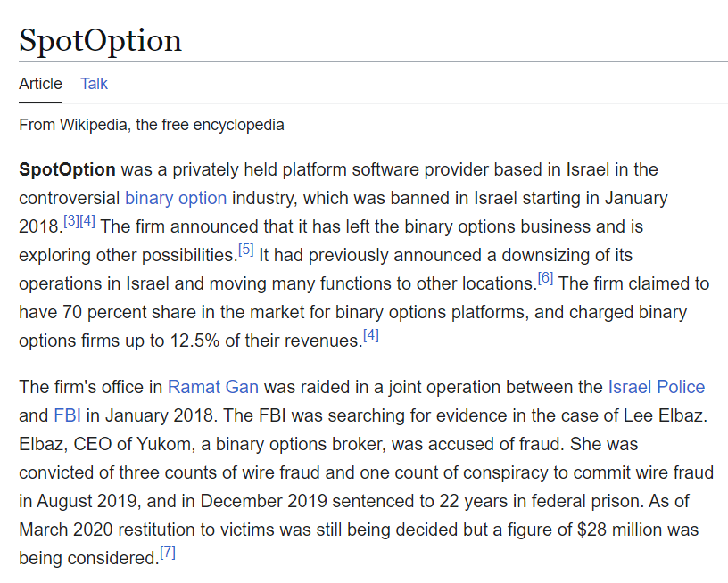Jump to citation [3]
The height and width of the screenshot is (583, 728).
(71, 221)
